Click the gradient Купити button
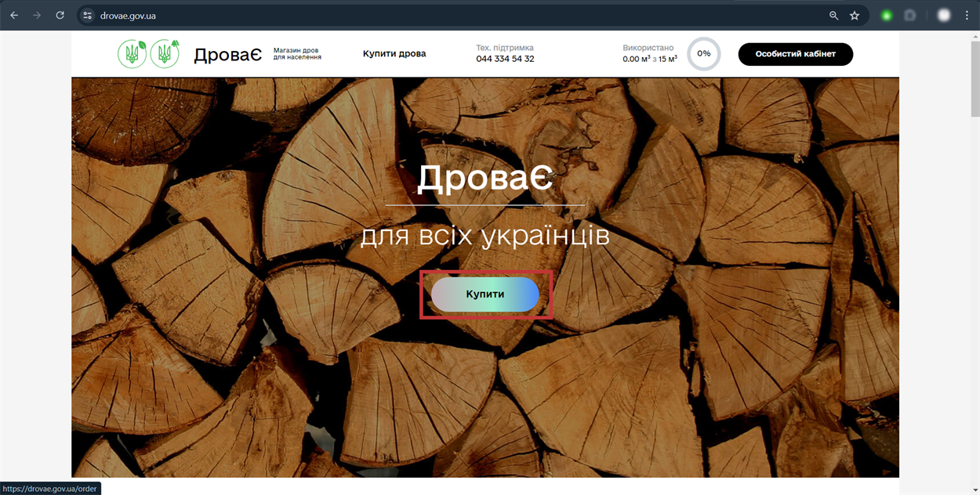The height and width of the screenshot is (495, 980). coord(485,294)
